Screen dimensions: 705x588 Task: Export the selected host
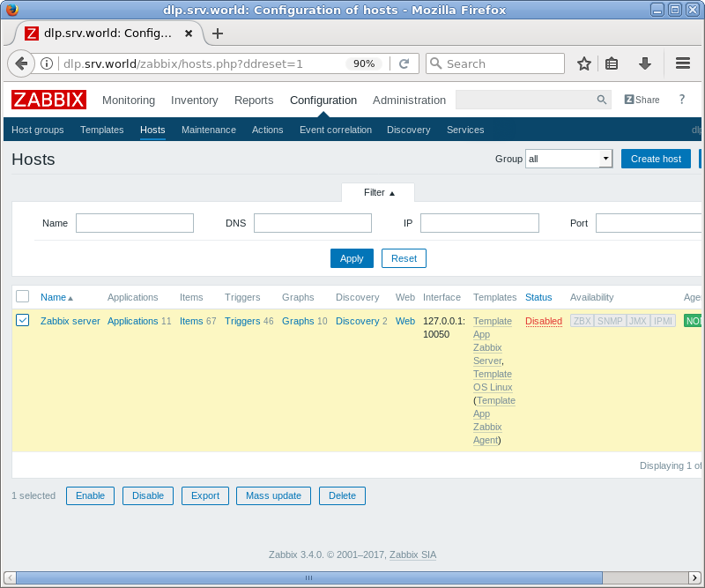point(205,495)
